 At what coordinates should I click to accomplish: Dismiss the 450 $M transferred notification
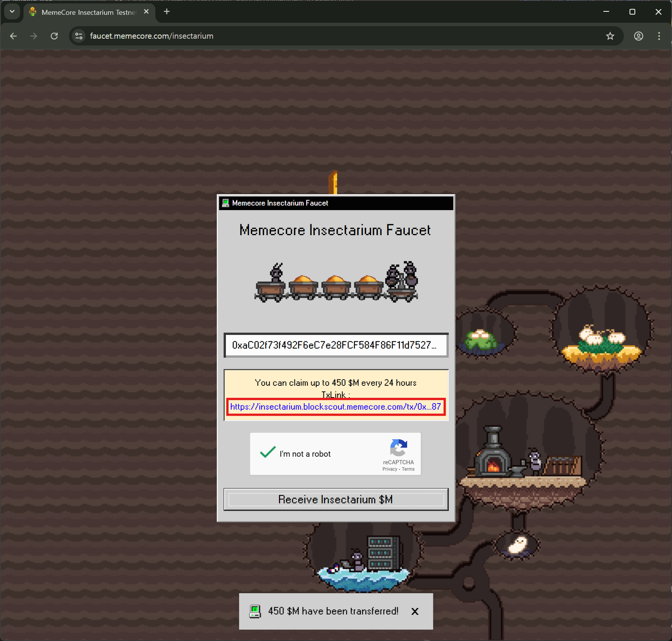click(415, 611)
